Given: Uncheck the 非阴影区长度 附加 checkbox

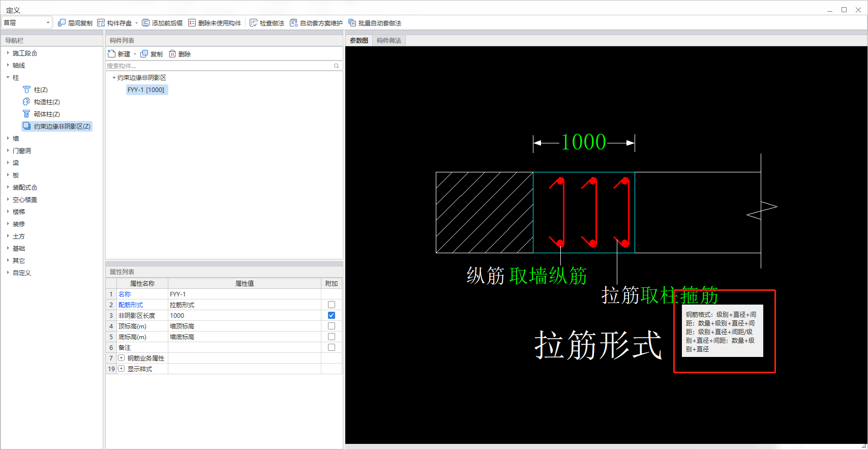Looking at the screenshot, I should pyautogui.click(x=332, y=315).
